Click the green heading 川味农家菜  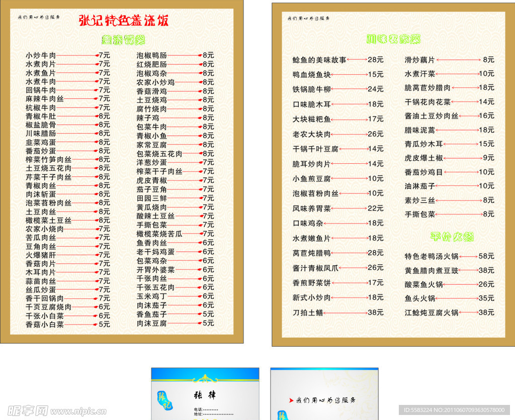click(x=393, y=39)
